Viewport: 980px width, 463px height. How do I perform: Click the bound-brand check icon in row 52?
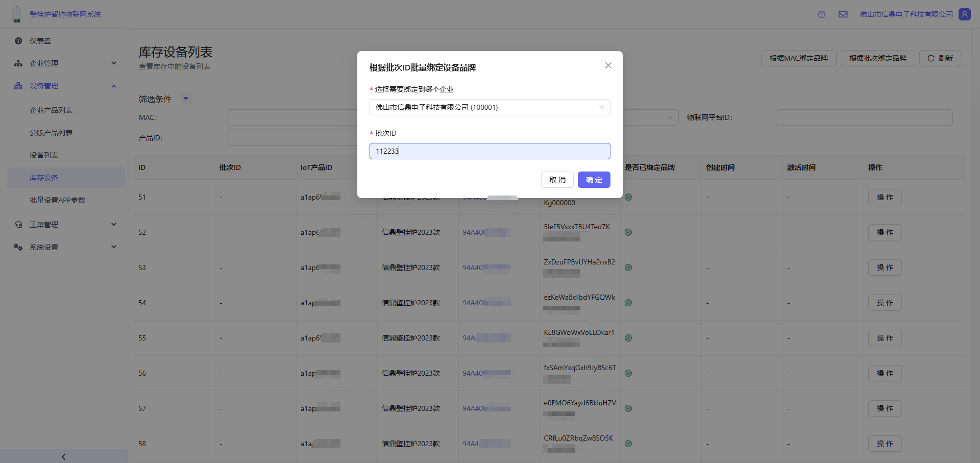coord(628,232)
